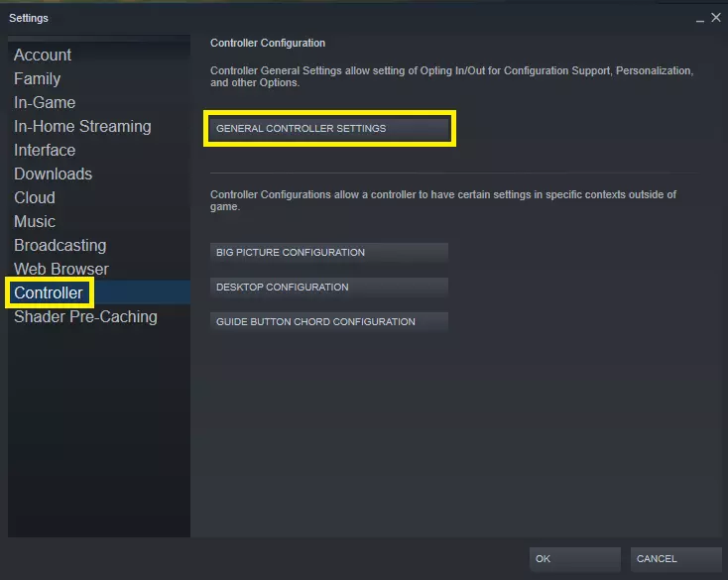Screen dimensions: 728x580
Task: Open In-Home Streaming settings
Action: click(x=99, y=126)
